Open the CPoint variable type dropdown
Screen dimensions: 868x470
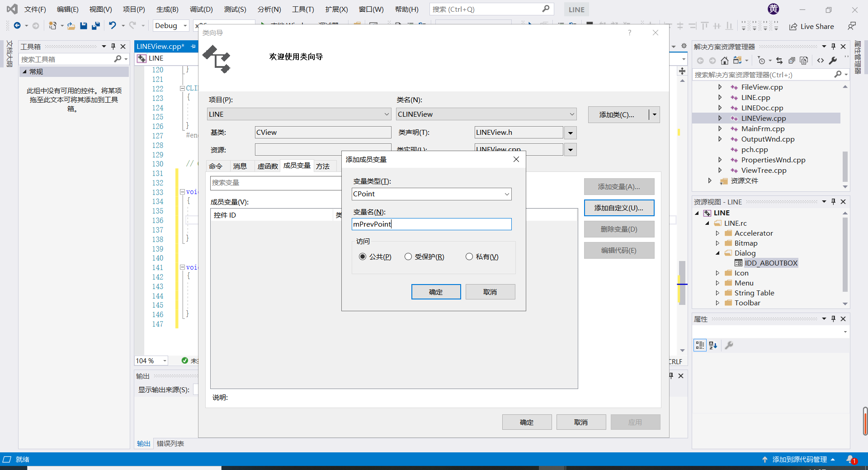click(x=506, y=194)
